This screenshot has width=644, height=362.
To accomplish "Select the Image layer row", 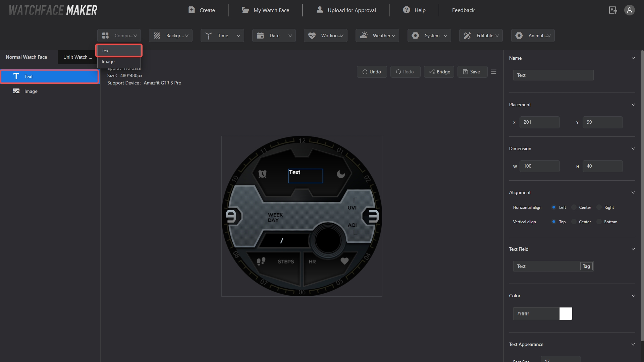I will pyautogui.click(x=50, y=91).
